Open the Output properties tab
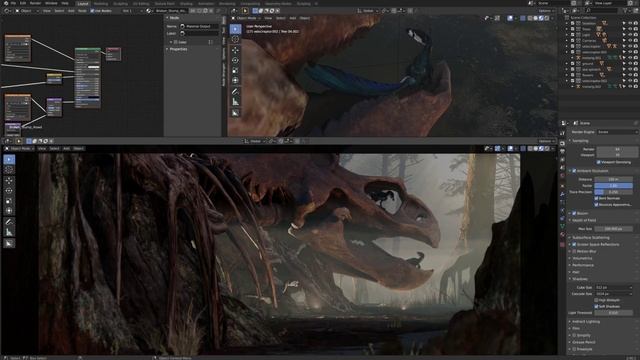 pos(562,151)
